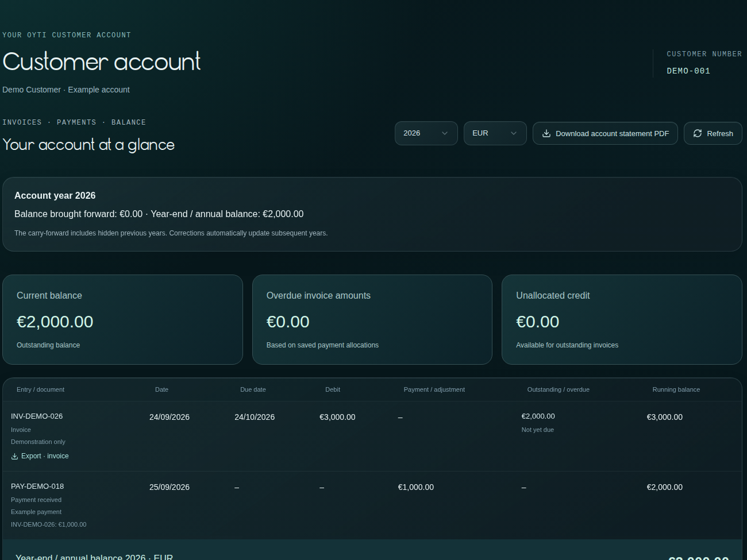
Task: Click the Due date column header
Action: pos(253,389)
